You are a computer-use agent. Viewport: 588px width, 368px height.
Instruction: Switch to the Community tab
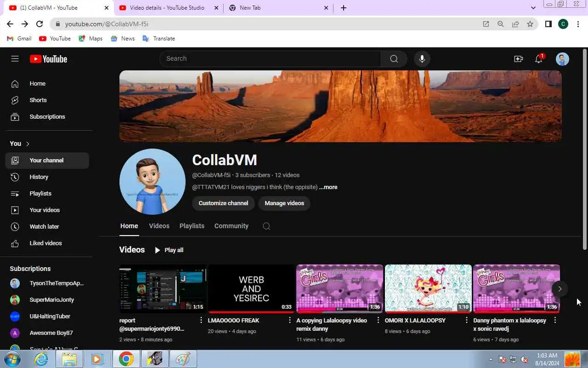[x=231, y=226]
